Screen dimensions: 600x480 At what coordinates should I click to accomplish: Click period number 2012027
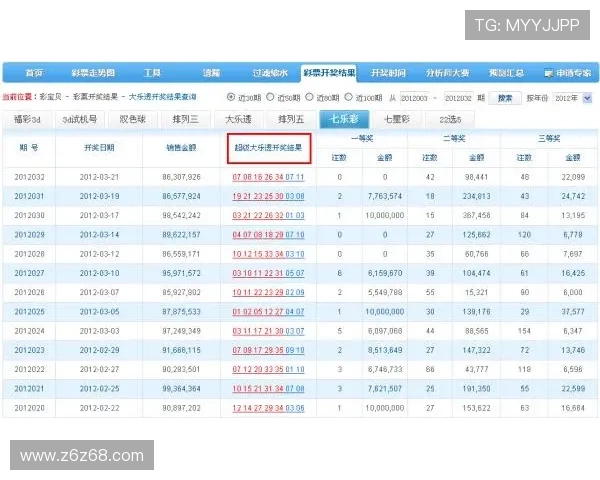[29, 273]
